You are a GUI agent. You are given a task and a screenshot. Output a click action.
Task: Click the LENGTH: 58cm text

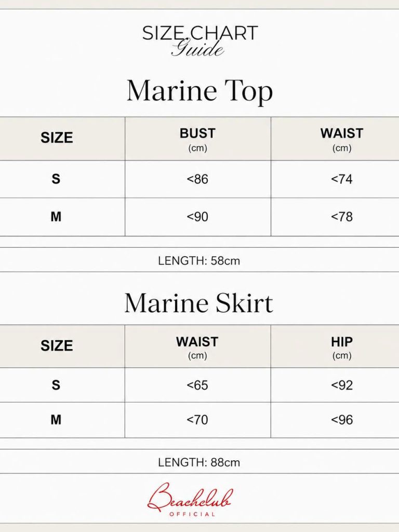tap(199, 261)
